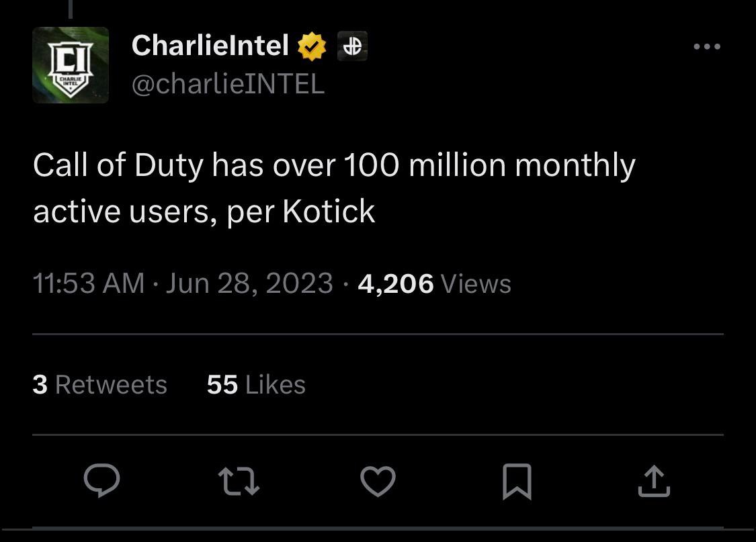Viewport: 756px width, 542px height.
Task: Click the CharlieIntel display name
Action: (x=210, y=46)
